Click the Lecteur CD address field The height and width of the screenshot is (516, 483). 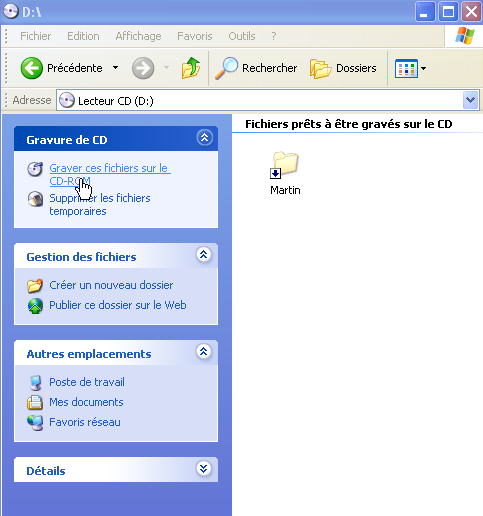pos(260,100)
